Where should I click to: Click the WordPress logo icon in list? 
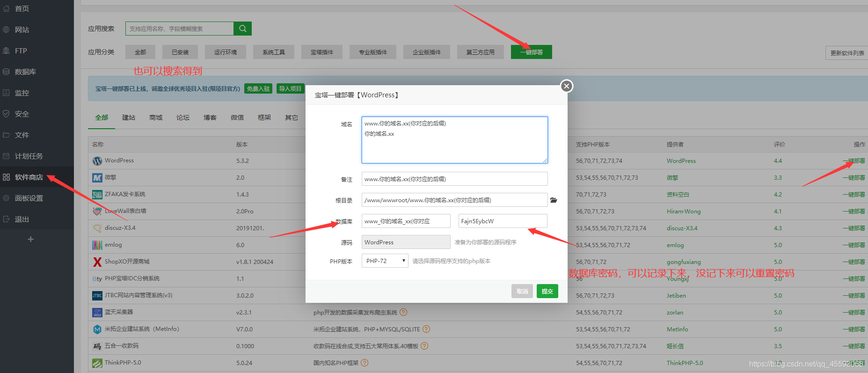97,161
